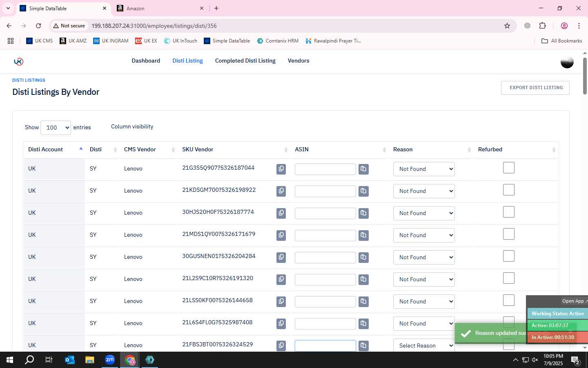The height and width of the screenshot is (368, 588).
Task: Open Column visibility options
Action: click(x=132, y=127)
